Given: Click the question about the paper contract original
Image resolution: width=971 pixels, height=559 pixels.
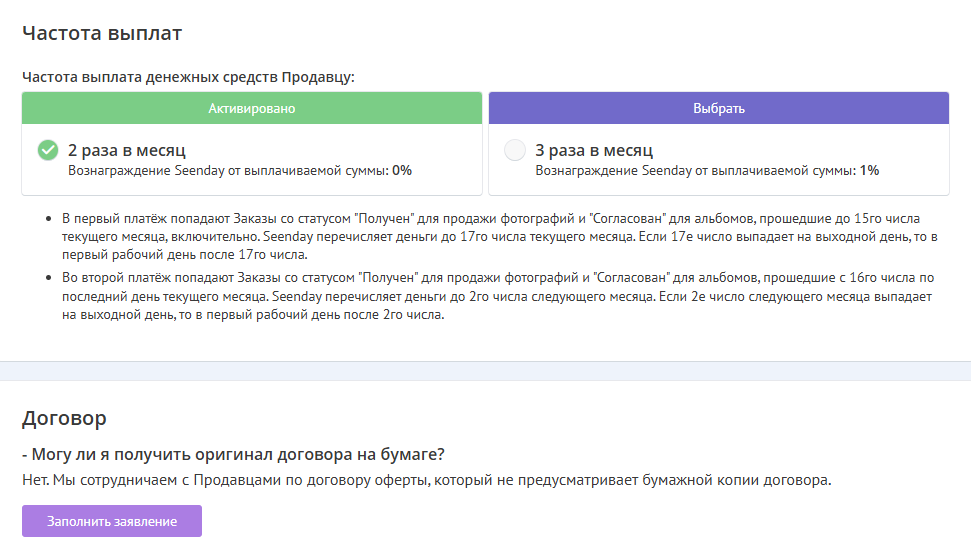Looking at the screenshot, I should click(233, 454).
